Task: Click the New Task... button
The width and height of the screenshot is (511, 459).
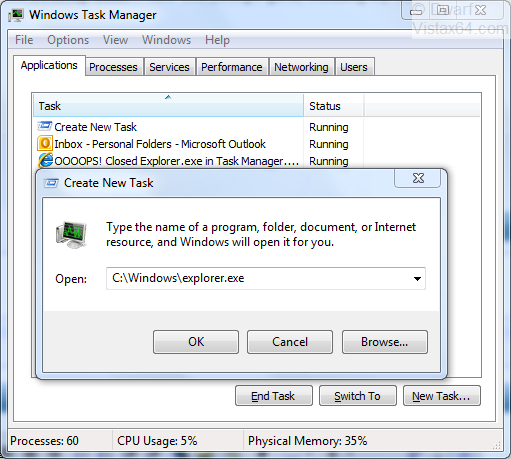Action: 442,396
